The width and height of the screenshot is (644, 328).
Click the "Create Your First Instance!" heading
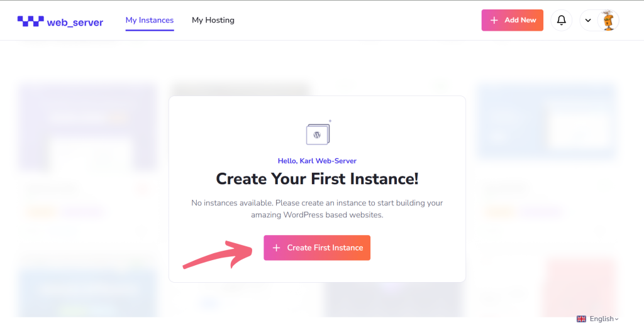pyautogui.click(x=317, y=179)
